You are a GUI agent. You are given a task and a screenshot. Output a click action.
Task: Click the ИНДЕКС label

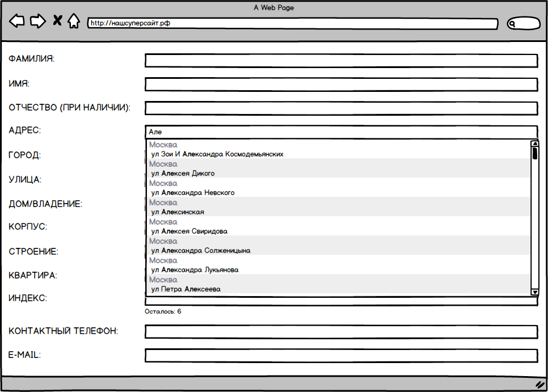point(28,298)
